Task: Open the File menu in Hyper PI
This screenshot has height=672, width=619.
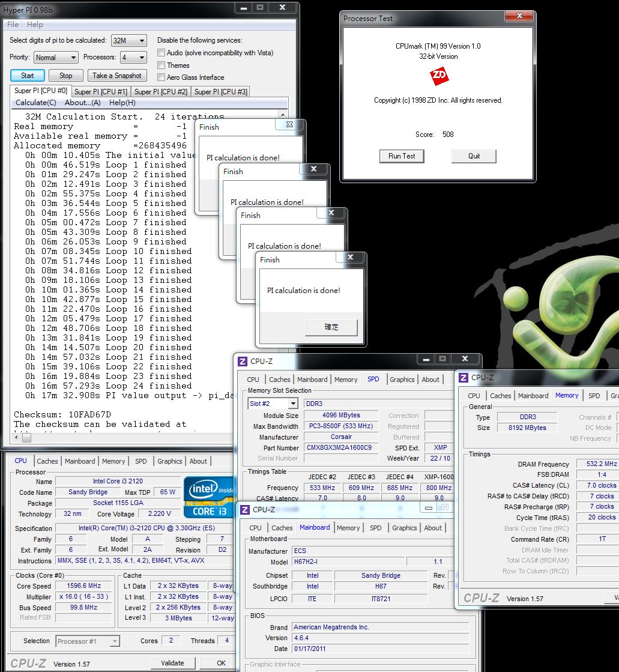Action: [x=13, y=25]
